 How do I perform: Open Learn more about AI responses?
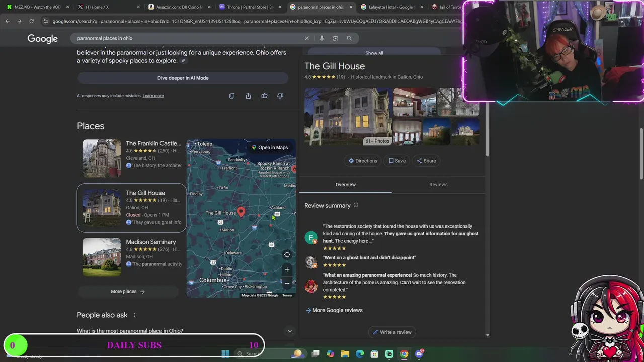153,96
